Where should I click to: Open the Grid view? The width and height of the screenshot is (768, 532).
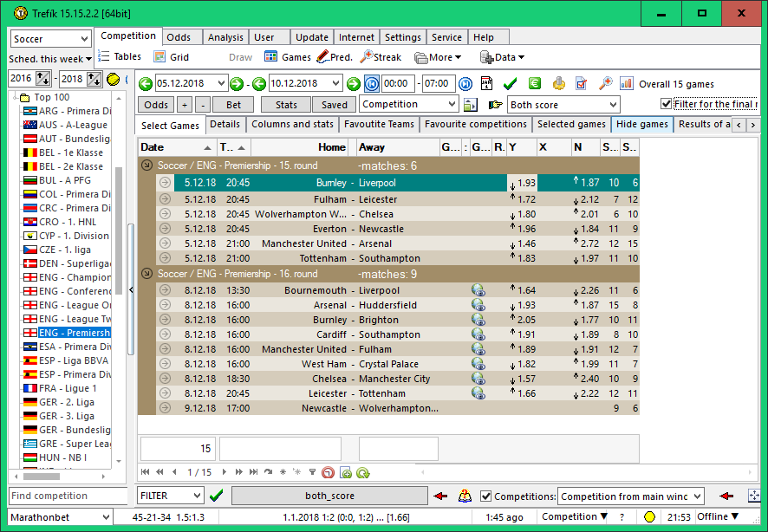tap(171, 57)
